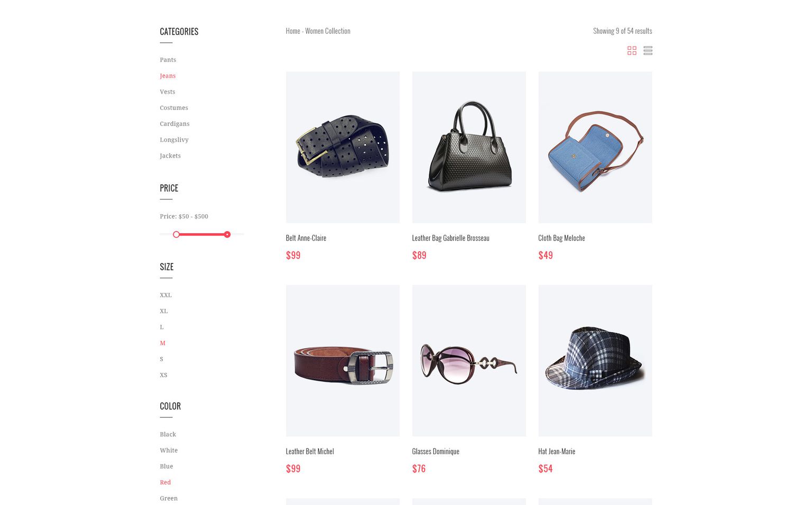Viewport: 812px width, 505px height.
Task: Open the Leather Bag Gabrielle Brosseau image
Action: point(469,147)
